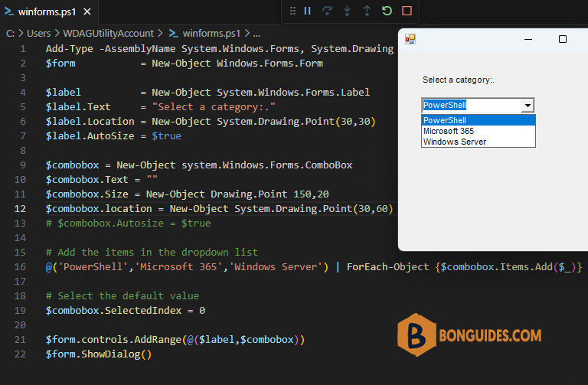Click ForEach-Object on line 16
The image size is (588, 385).
pyautogui.click(x=387, y=267)
